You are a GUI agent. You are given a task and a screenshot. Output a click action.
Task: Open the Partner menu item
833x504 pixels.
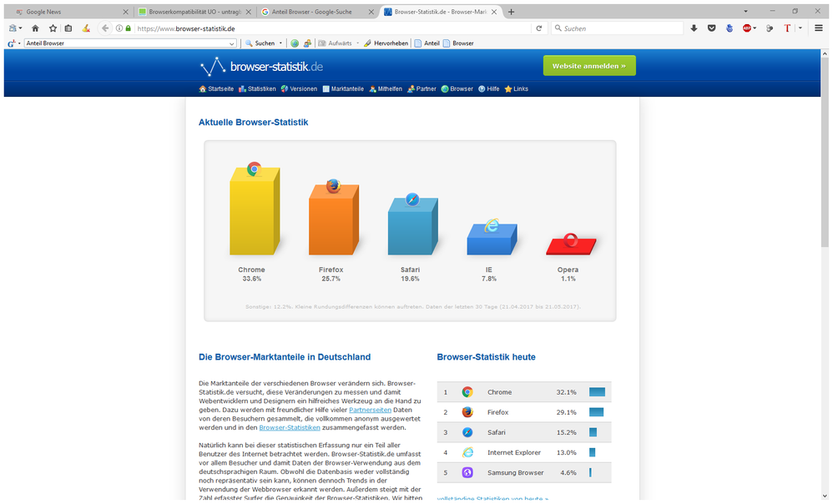(422, 89)
